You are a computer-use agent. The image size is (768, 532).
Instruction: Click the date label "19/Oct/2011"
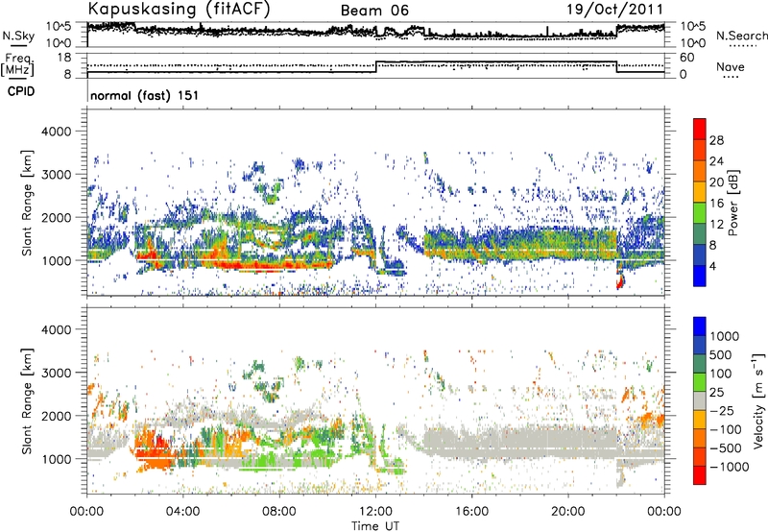[615, 10]
